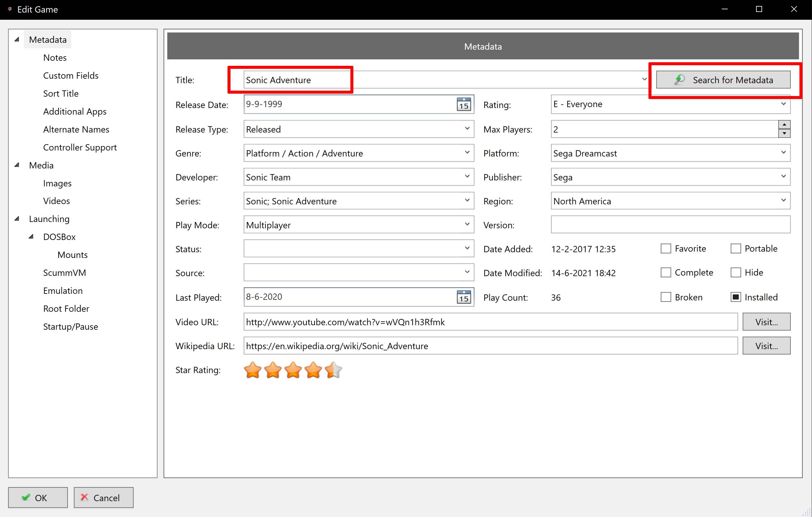The height and width of the screenshot is (517, 812).
Task: Increase Max Players with up arrow
Action: click(x=784, y=124)
